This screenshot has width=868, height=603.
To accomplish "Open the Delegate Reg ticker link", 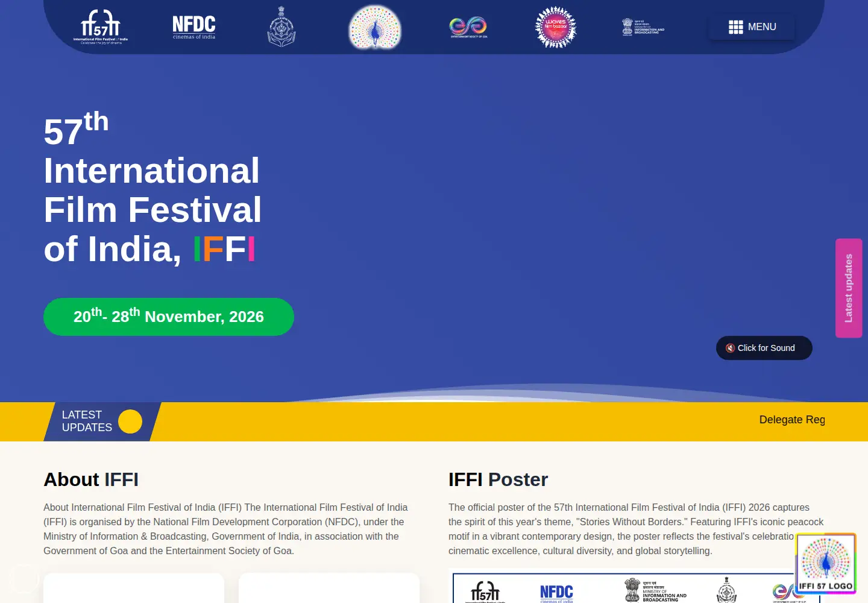I will click(x=792, y=420).
